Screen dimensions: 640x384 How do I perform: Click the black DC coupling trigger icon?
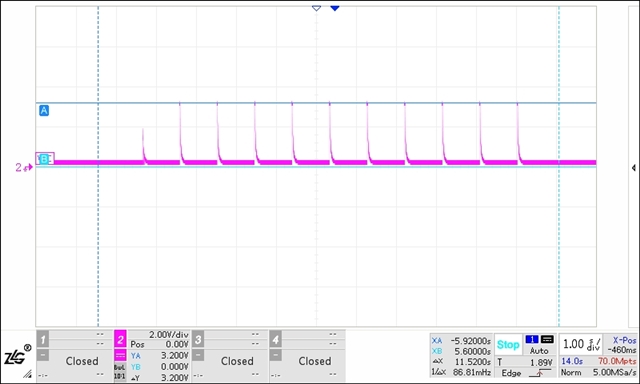tap(547, 340)
